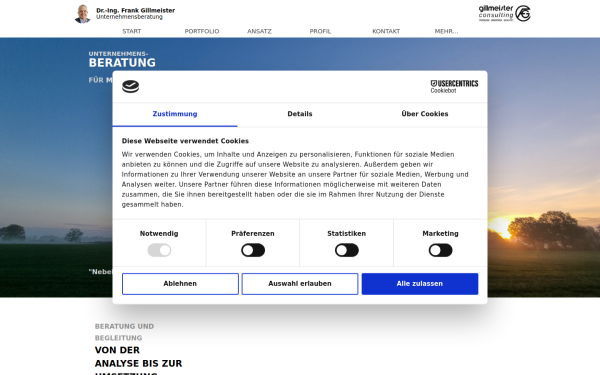Click the Dr.-Ing. Frank Gillmeister site title
The image size is (600, 375).
[x=135, y=10]
